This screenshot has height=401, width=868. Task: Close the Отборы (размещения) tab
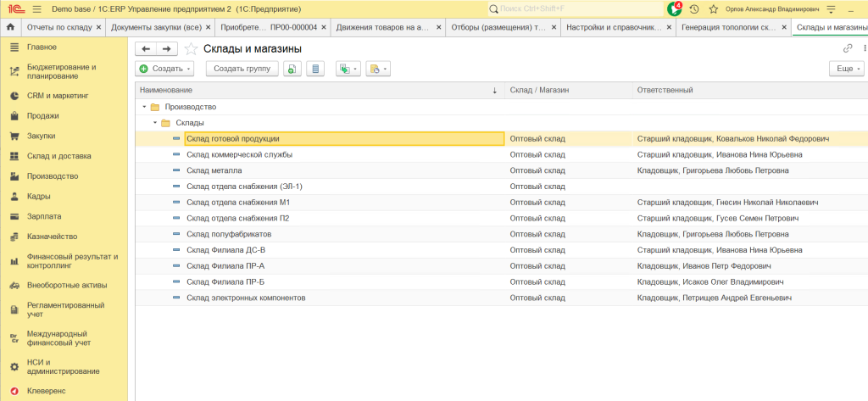pyautogui.click(x=554, y=26)
